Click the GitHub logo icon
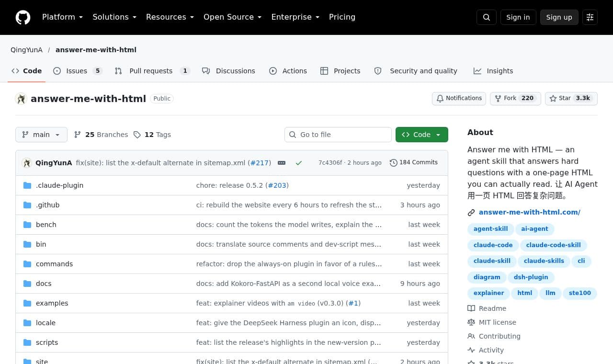 (23, 17)
